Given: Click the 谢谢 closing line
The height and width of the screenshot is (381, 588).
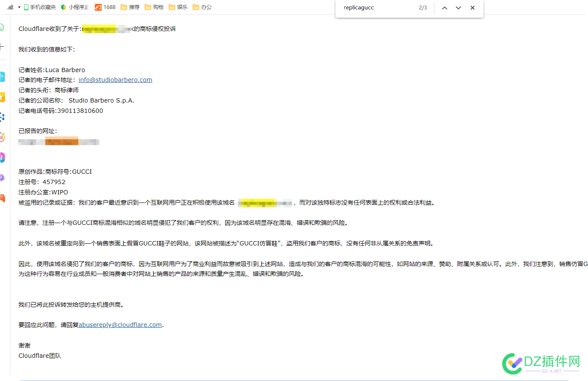Looking at the screenshot, I should [24, 345].
